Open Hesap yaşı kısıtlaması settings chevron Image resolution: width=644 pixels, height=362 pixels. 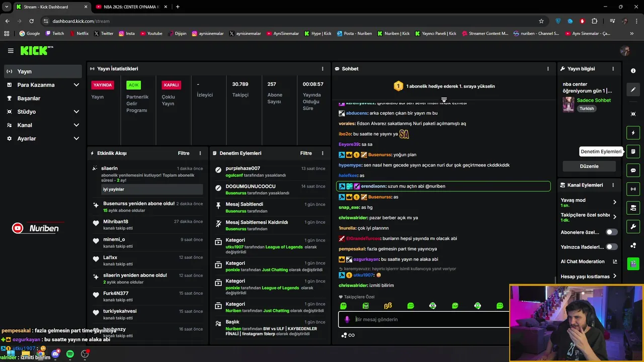(x=614, y=277)
